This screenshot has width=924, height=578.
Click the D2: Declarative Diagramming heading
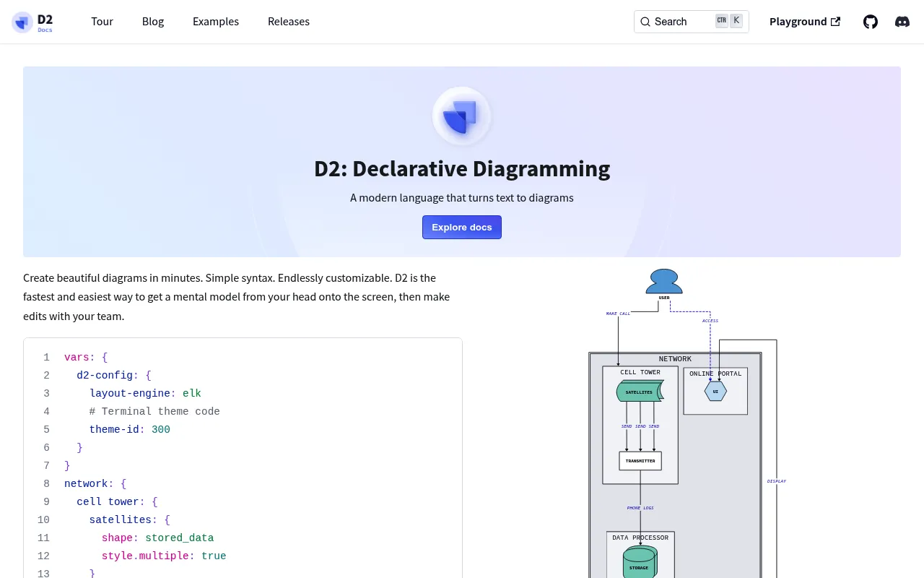462,168
